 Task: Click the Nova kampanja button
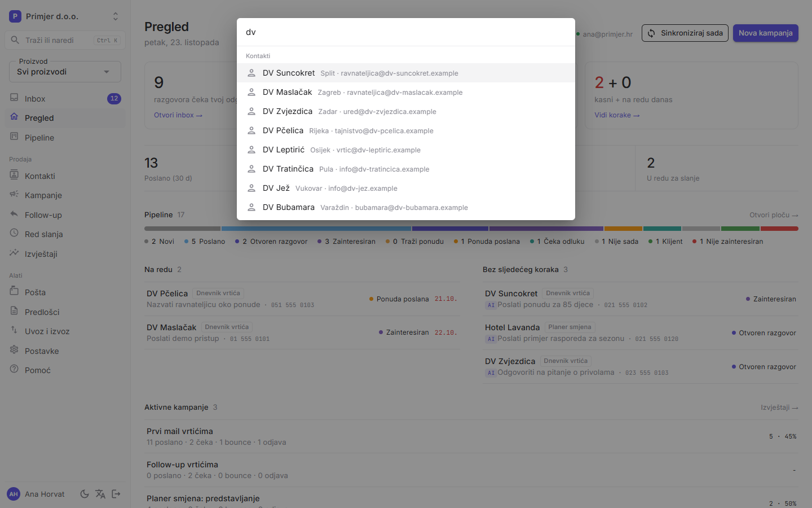(x=766, y=33)
